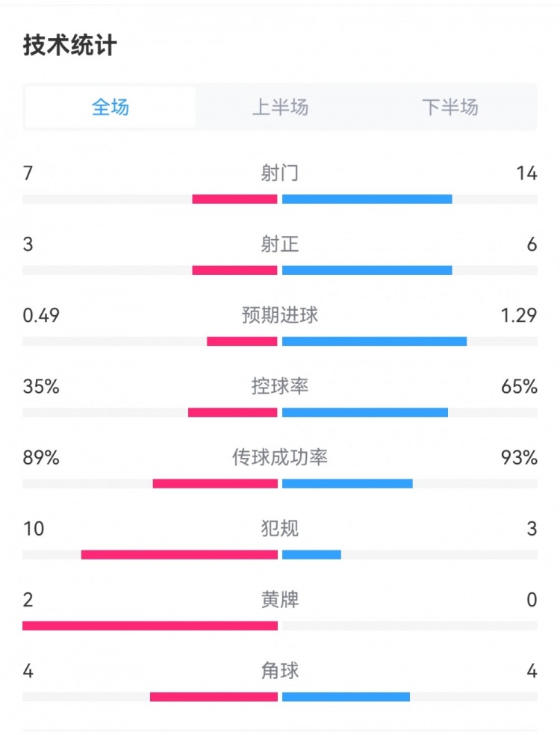Click the 射门 stat label
Image resolution: width=560 pixels, height=735 pixels.
(x=280, y=173)
